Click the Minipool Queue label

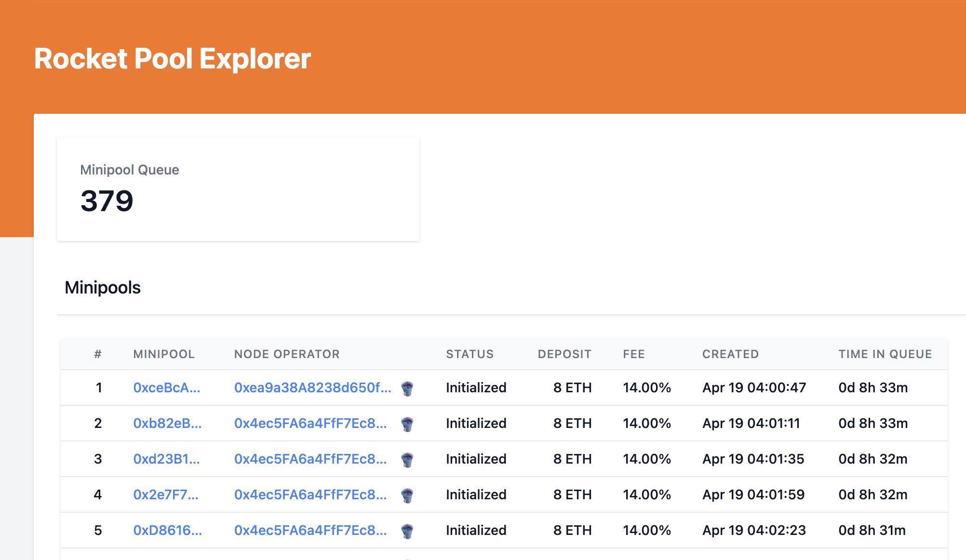[x=130, y=170]
